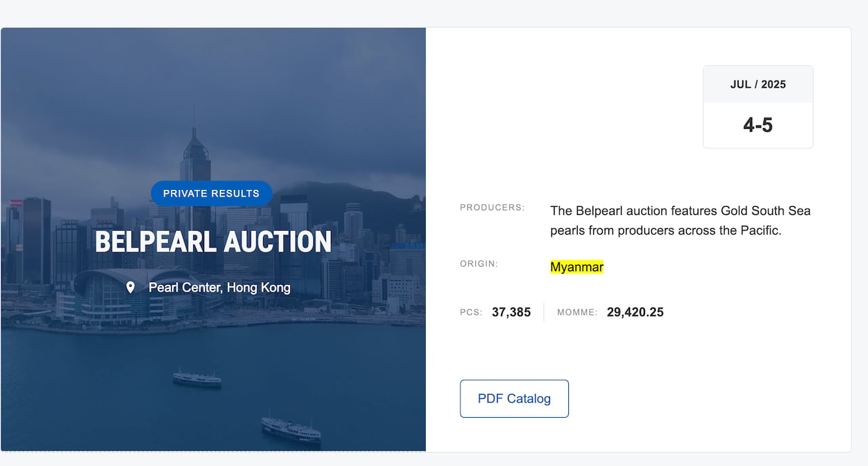Expand the ORIGIN details row
The height and width of the screenshot is (466, 868).
tap(478, 264)
